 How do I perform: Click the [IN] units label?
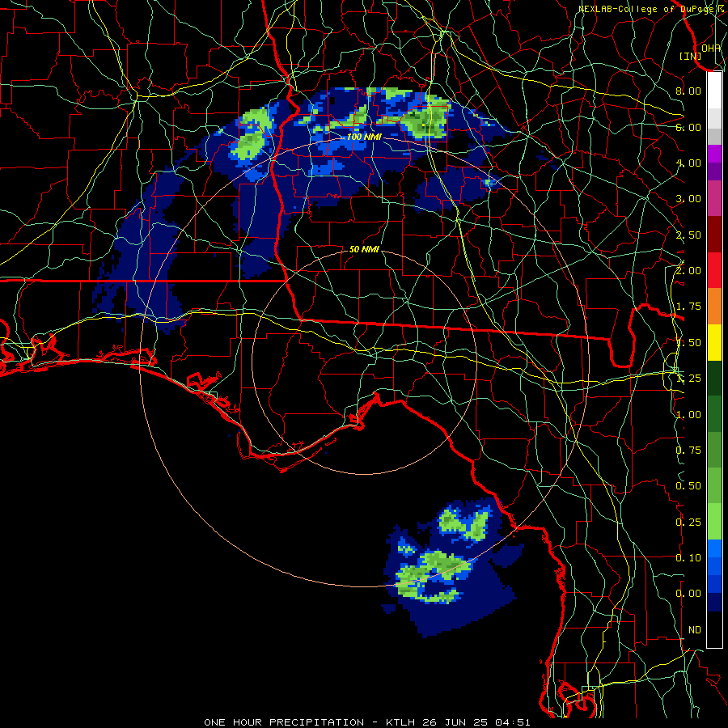click(691, 56)
